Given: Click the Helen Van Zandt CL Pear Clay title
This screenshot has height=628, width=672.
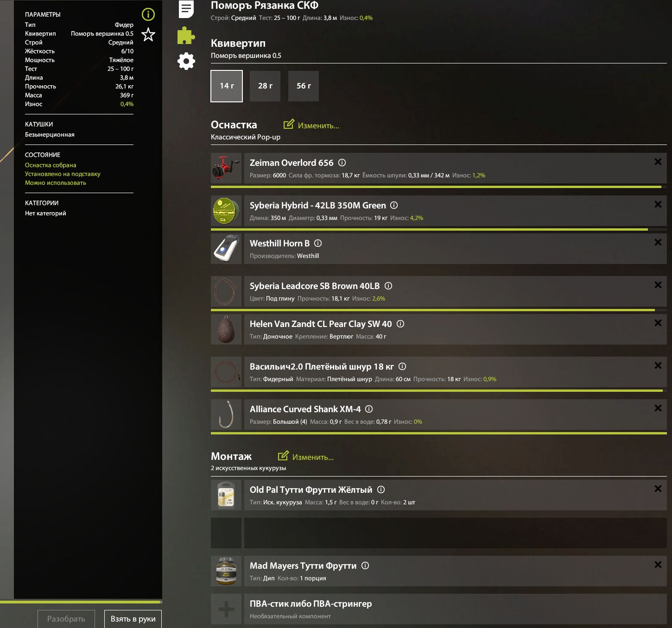Looking at the screenshot, I should [x=321, y=324].
